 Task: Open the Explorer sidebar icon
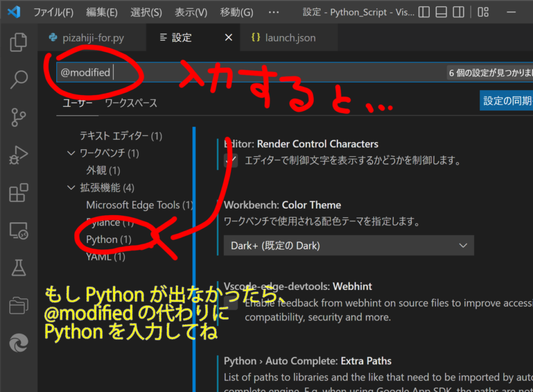click(x=18, y=42)
